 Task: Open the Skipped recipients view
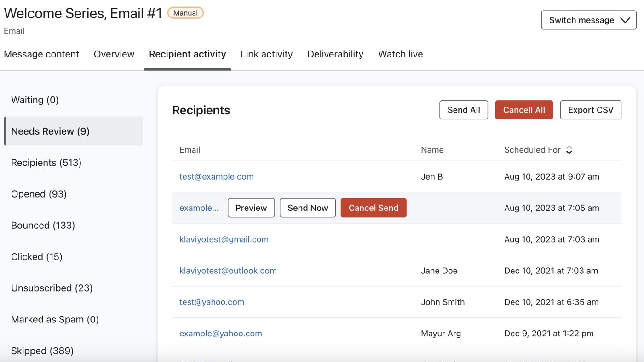42,351
